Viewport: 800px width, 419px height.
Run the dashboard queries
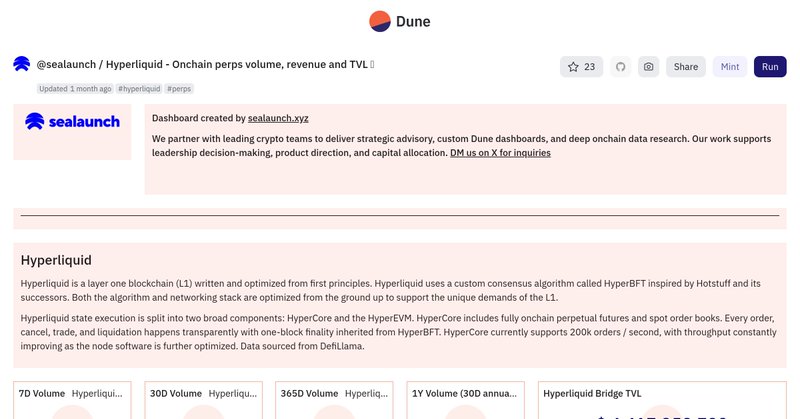(770, 67)
